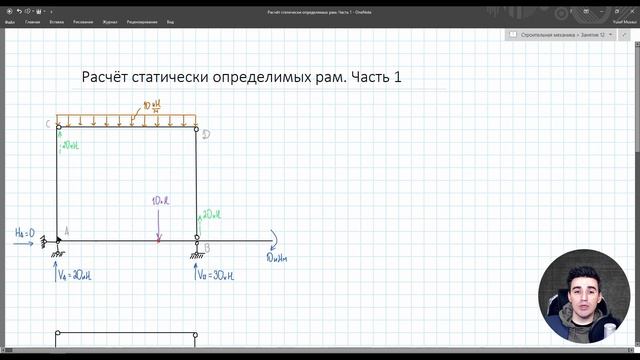Undo the last action
640x360 pixels.
[19, 11]
